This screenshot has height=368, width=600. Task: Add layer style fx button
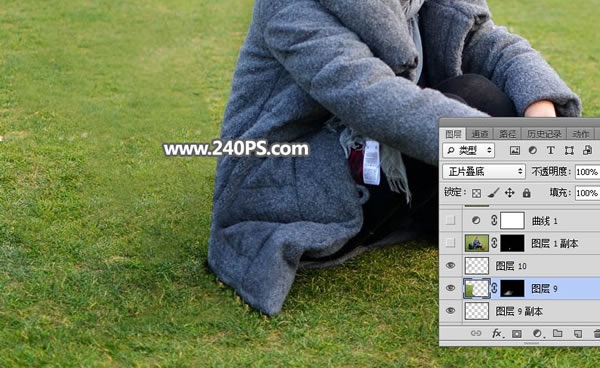pyautogui.click(x=497, y=334)
